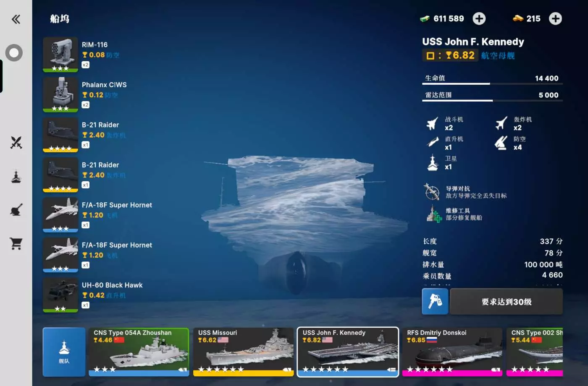
Task: Tap the missile countermeasure ability icon
Action: (432, 192)
